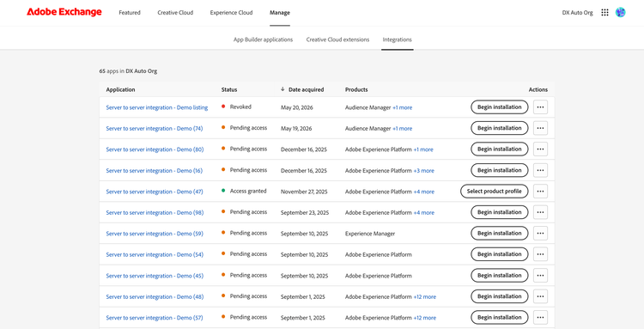Go to the Featured menu

(x=130, y=13)
